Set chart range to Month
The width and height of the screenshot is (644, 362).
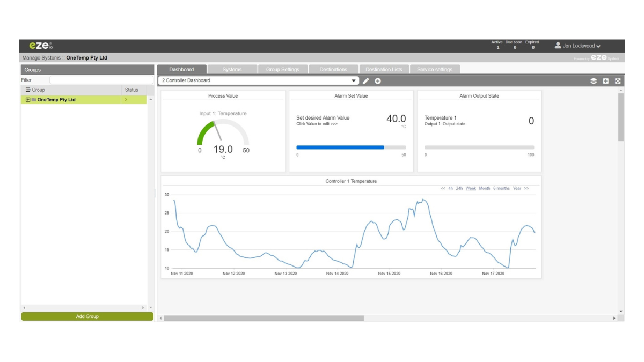click(x=485, y=188)
